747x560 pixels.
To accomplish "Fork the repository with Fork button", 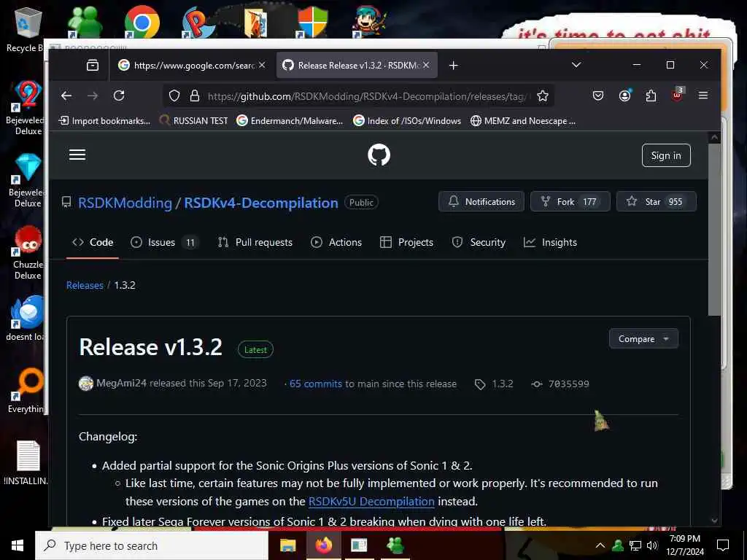I will point(570,201).
